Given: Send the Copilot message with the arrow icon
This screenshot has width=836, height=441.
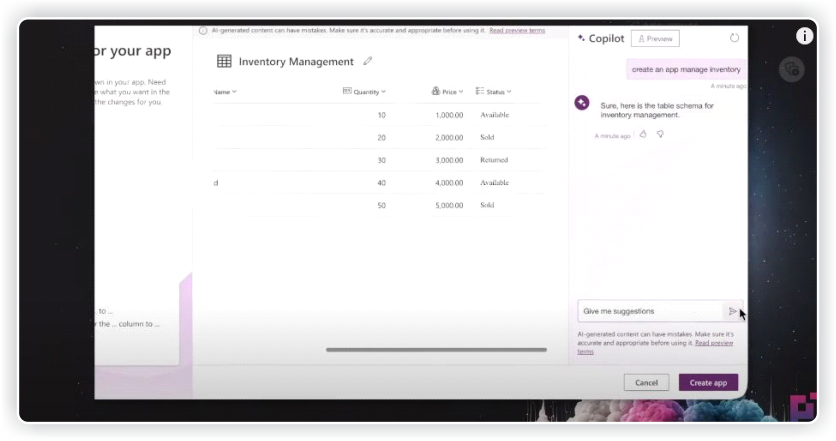Looking at the screenshot, I should tap(733, 311).
